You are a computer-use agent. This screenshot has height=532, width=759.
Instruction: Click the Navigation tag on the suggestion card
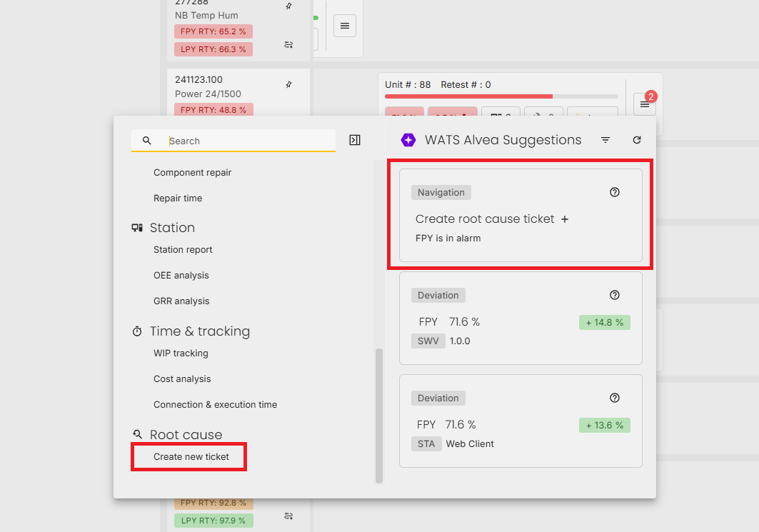point(441,192)
